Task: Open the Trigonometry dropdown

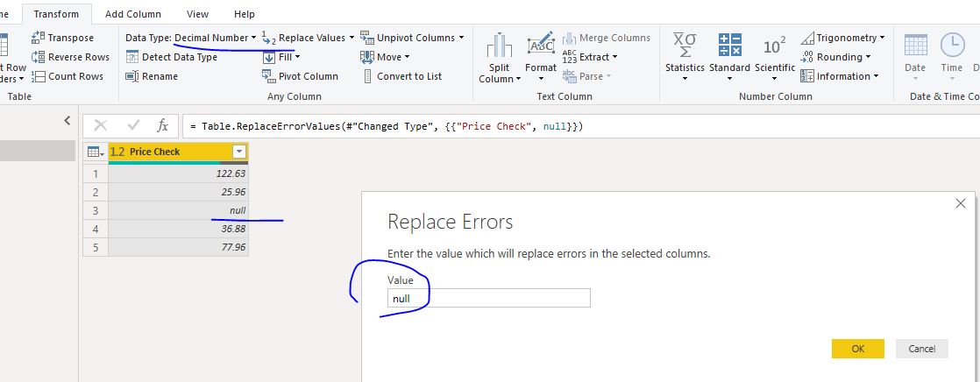Action: coord(842,38)
